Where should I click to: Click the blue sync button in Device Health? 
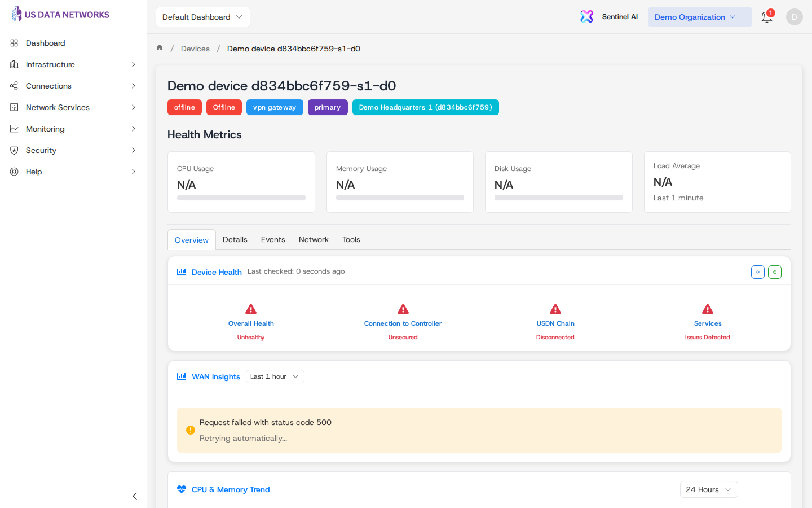point(758,272)
